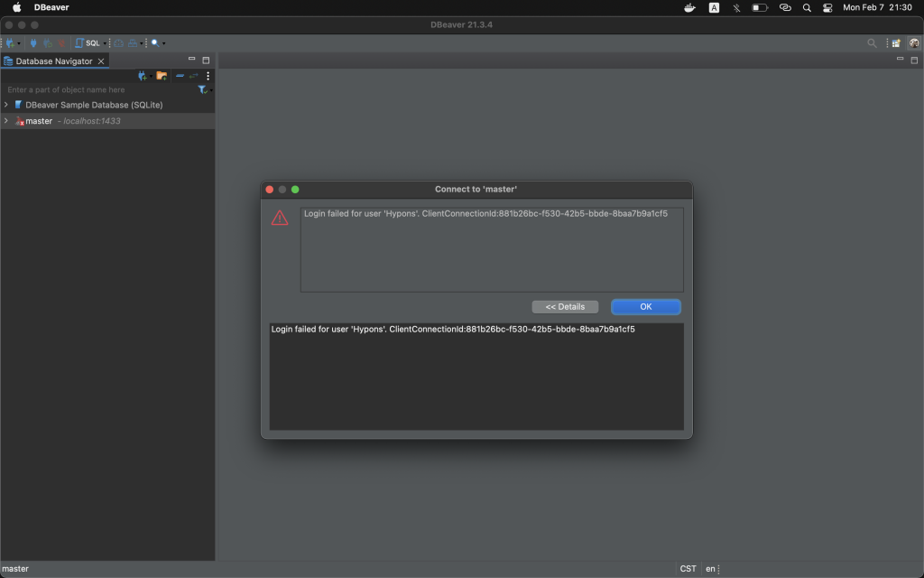This screenshot has height=578, width=924.
Task: Click the en locale in status bar
Action: click(x=710, y=569)
